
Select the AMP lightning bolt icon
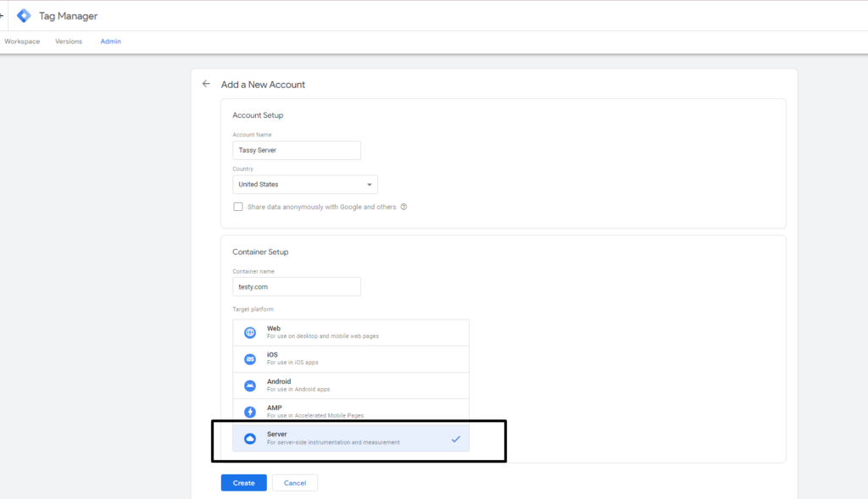coord(250,412)
